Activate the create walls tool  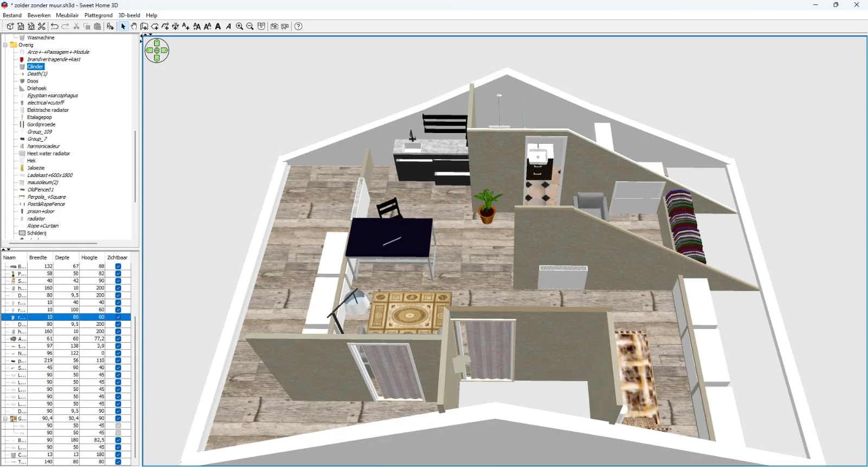(144, 27)
